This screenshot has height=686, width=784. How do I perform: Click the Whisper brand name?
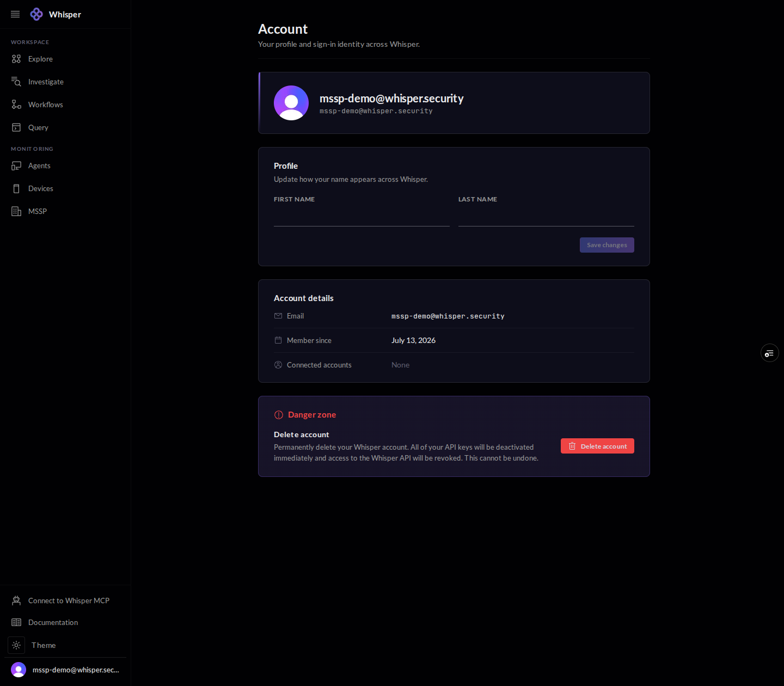(x=65, y=15)
